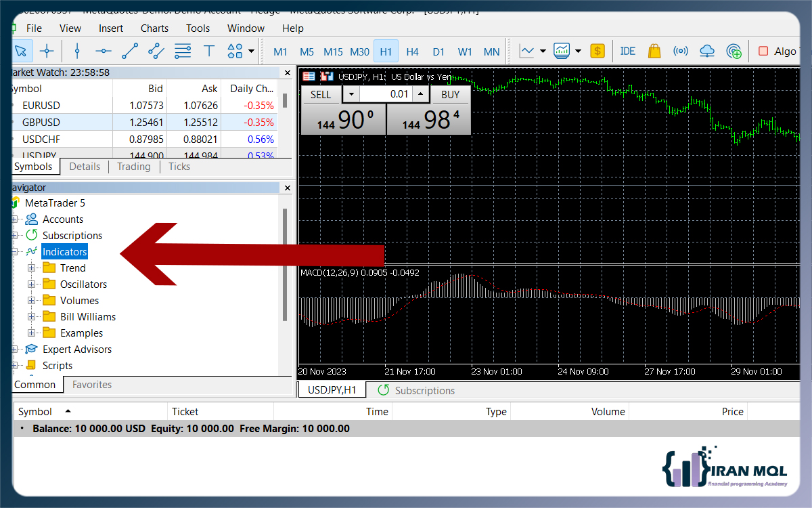Click the shapes objects icon
The image size is (812, 508).
[235, 51]
